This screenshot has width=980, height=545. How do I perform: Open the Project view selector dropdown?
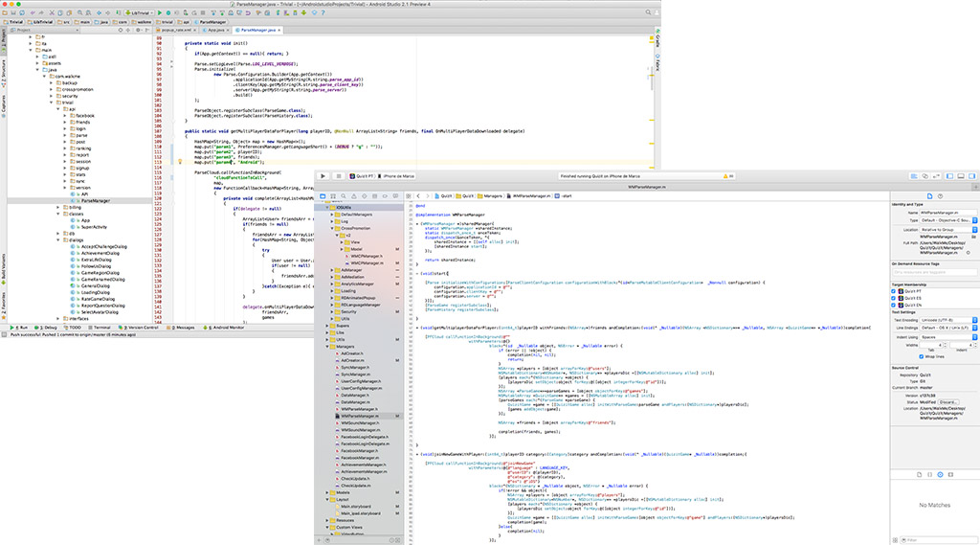[x=44, y=30]
